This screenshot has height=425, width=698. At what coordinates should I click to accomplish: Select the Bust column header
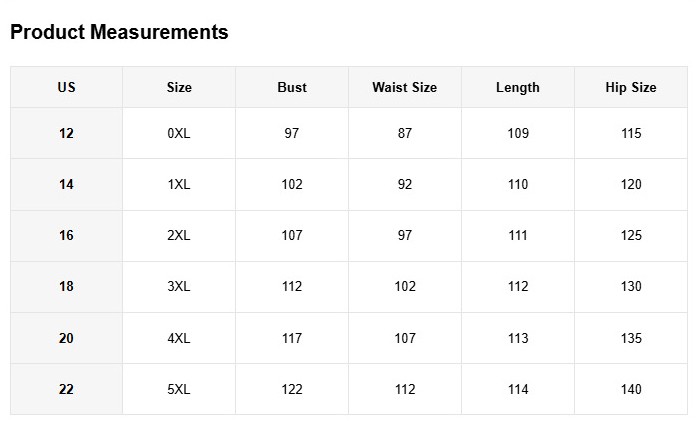[292, 88]
